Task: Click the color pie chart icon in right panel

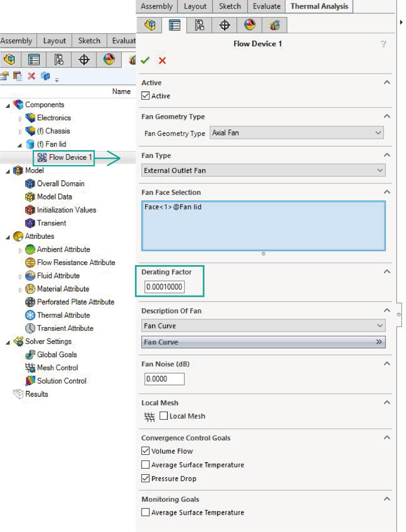Action: [249, 25]
